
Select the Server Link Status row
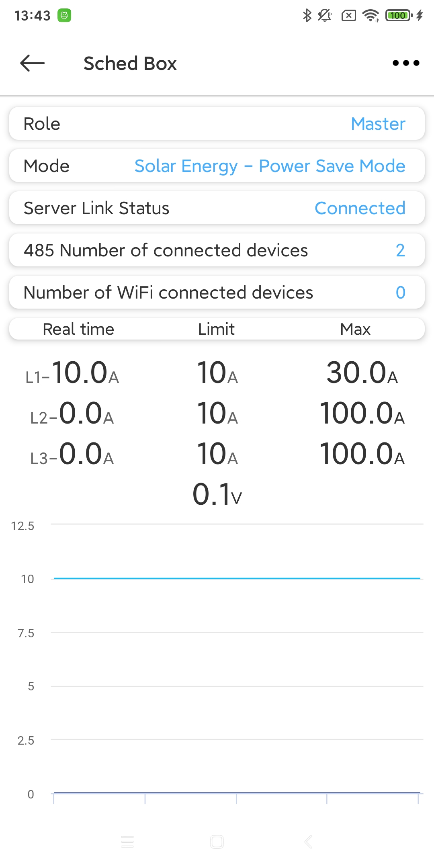pyautogui.click(x=217, y=208)
